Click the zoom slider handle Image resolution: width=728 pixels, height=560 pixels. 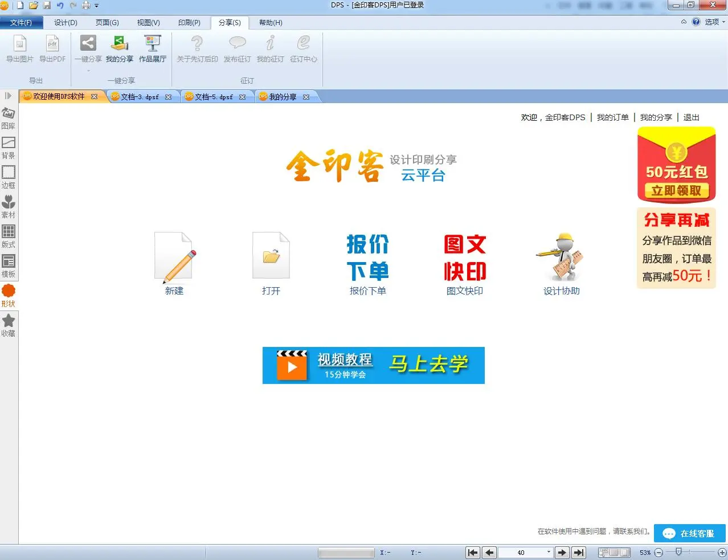pos(678,551)
